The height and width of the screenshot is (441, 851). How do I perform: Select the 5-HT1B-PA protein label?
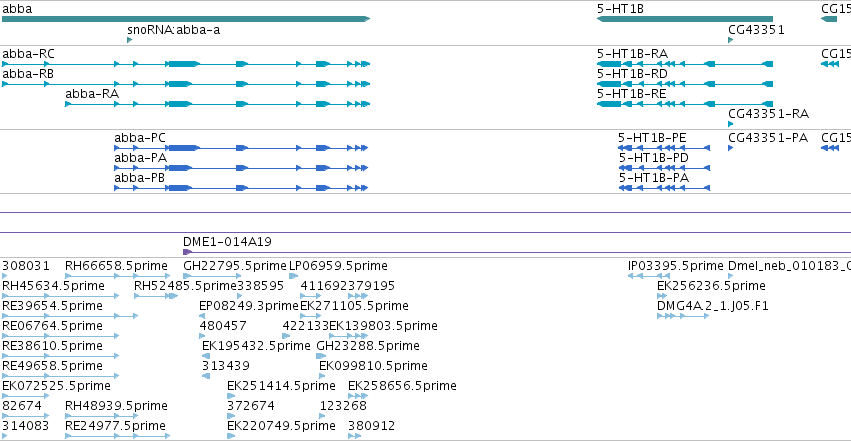click(654, 178)
